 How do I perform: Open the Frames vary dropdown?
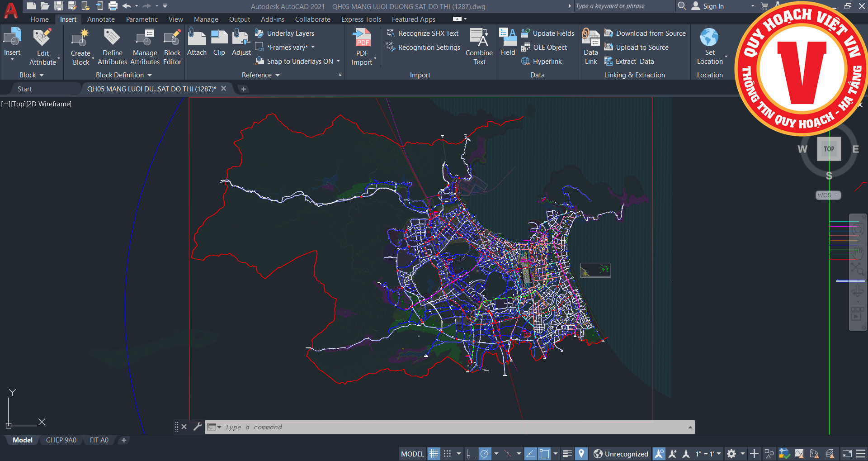(313, 48)
